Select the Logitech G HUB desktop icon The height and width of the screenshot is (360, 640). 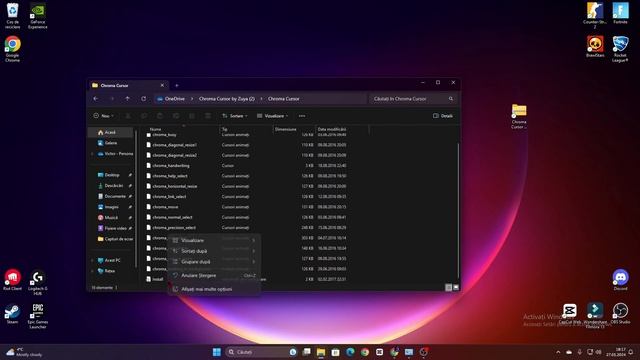click(x=38, y=282)
